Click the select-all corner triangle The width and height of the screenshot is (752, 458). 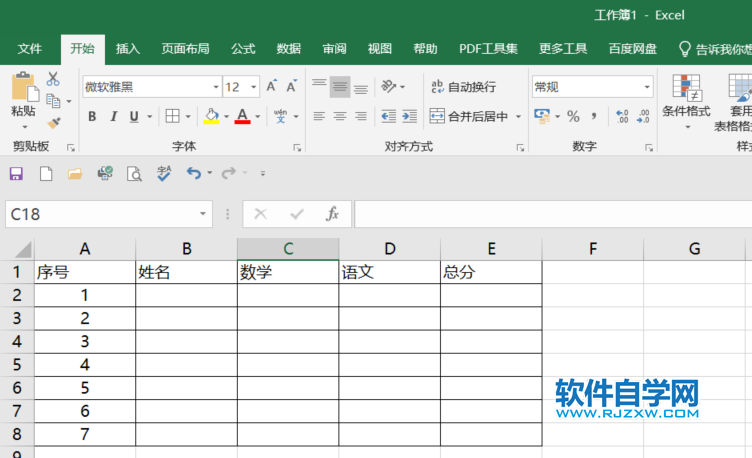coord(23,249)
